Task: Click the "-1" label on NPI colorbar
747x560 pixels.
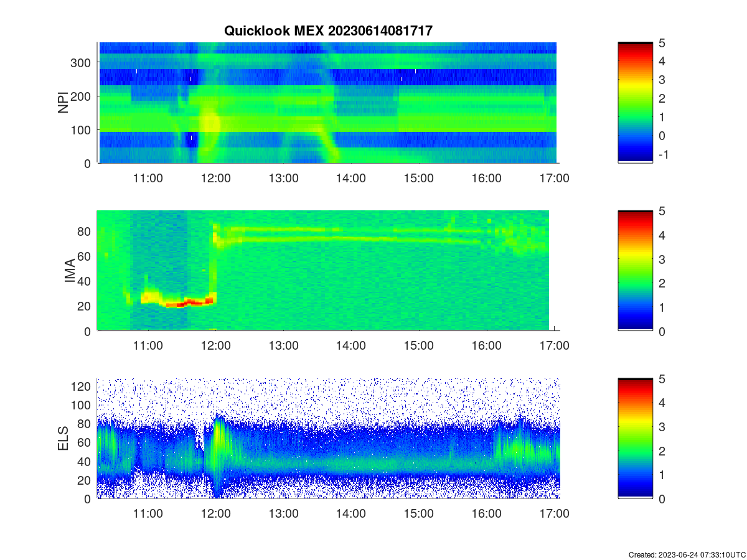Action: [664, 154]
